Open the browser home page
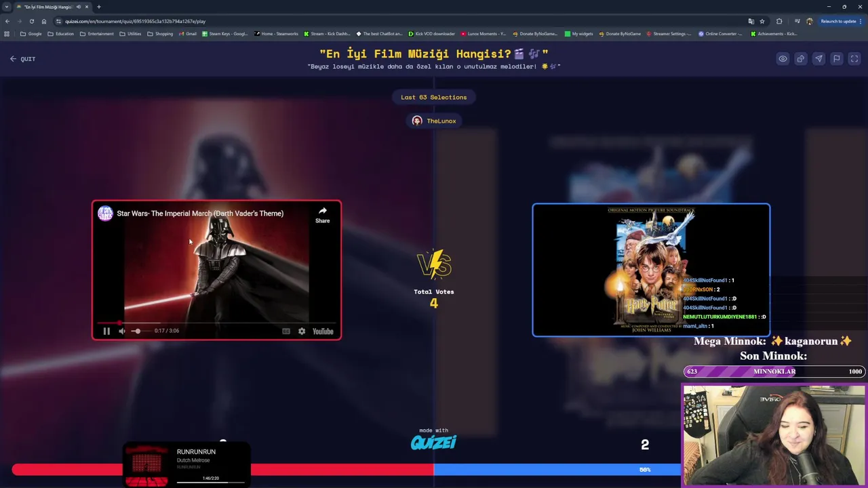 (44, 21)
